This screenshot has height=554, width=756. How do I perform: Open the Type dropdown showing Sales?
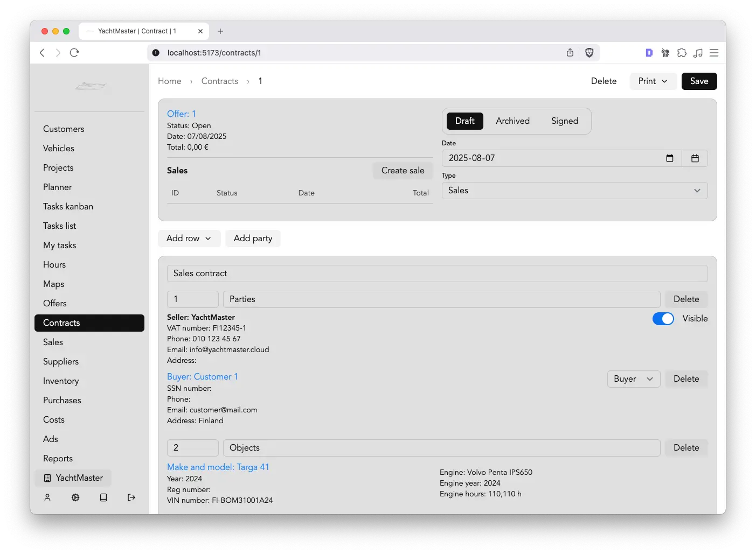click(574, 191)
